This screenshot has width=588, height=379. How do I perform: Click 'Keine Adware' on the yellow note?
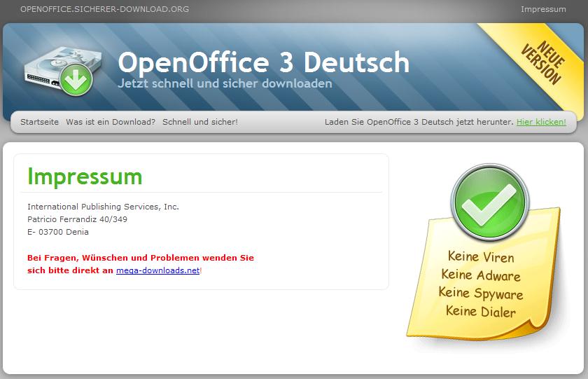click(481, 275)
